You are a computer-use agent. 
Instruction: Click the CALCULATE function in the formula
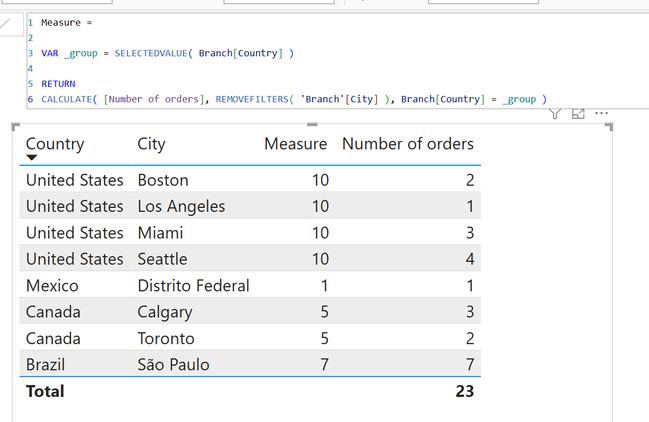(66, 99)
